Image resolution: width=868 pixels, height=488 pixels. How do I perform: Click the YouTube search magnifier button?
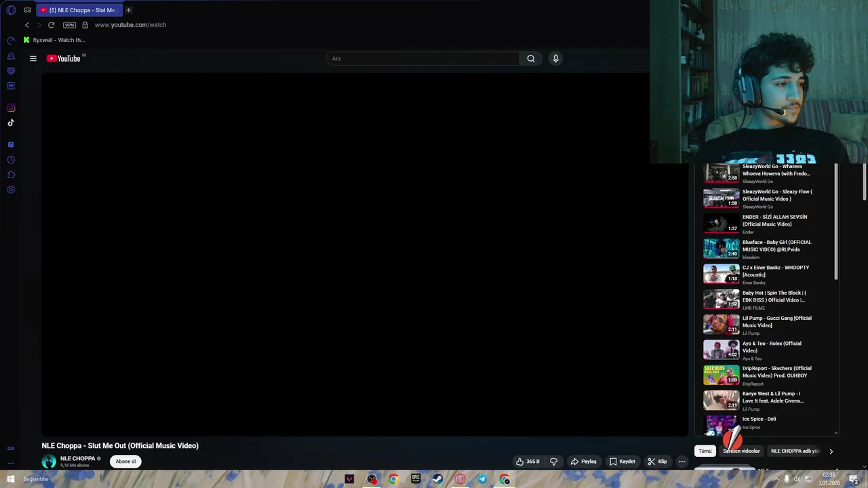[531, 58]
